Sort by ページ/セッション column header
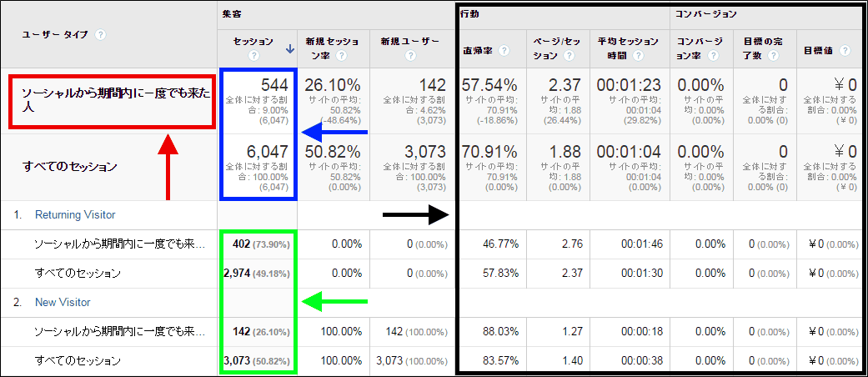Image resolution: width=868 pixels, height=377 pixels. point(558,48)
